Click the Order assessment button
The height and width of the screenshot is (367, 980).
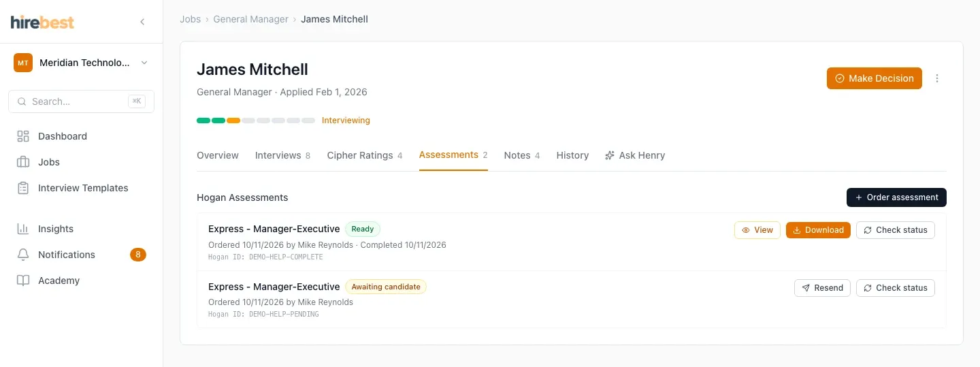point(896,197)
